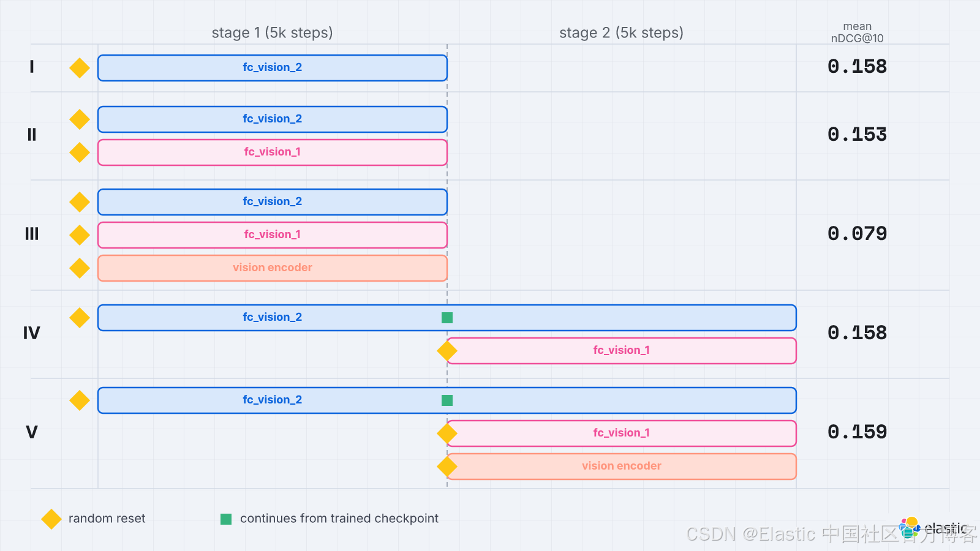The image size is (980, 551).
Task: Click the green legend square for trained checkpoint
Action: [226, 519]
